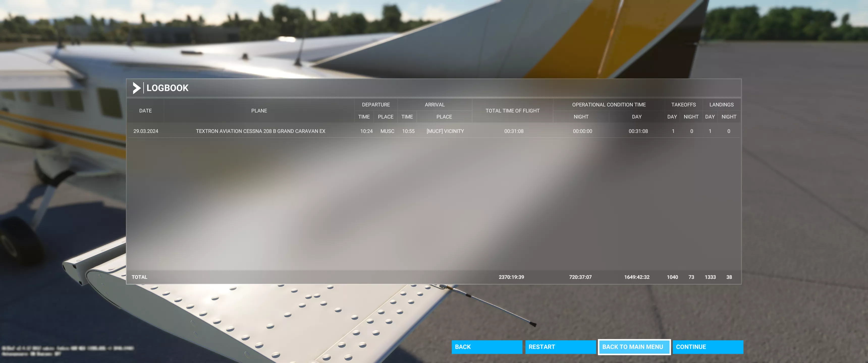Click the 10:55 arrival time
Viewport: 868px width, 363px height.
pyautogui.click(x=408, y=131)
